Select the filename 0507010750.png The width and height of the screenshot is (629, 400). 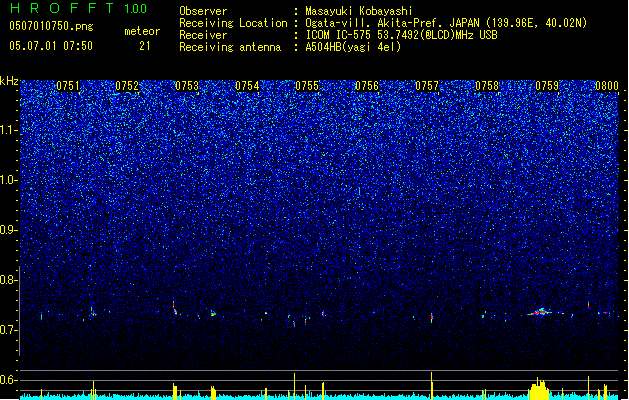tap(51, 26)
